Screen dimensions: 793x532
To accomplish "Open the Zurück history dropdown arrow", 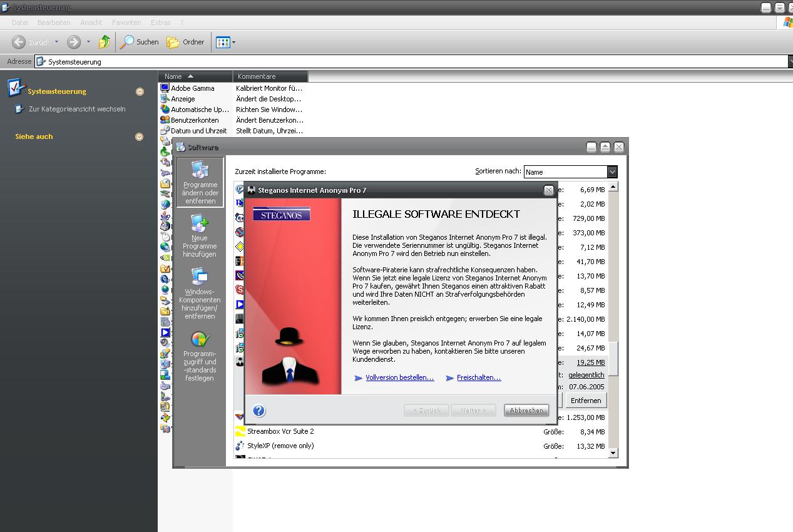I will click(56, 42).
